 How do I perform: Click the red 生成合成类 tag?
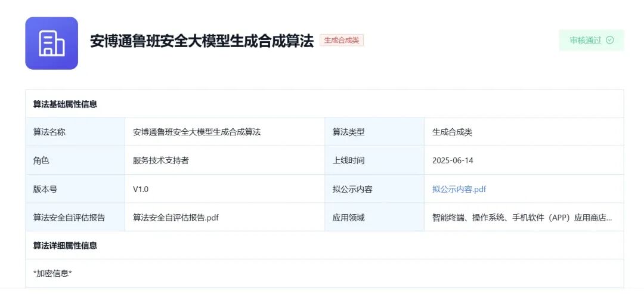(342, 40)
